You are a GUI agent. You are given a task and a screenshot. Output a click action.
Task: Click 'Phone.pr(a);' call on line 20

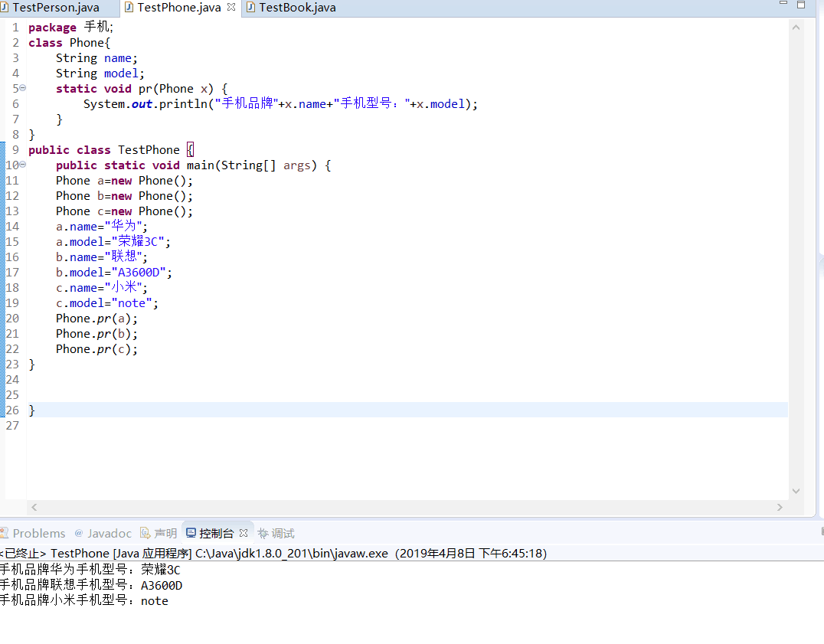click(x=96, y=319)
